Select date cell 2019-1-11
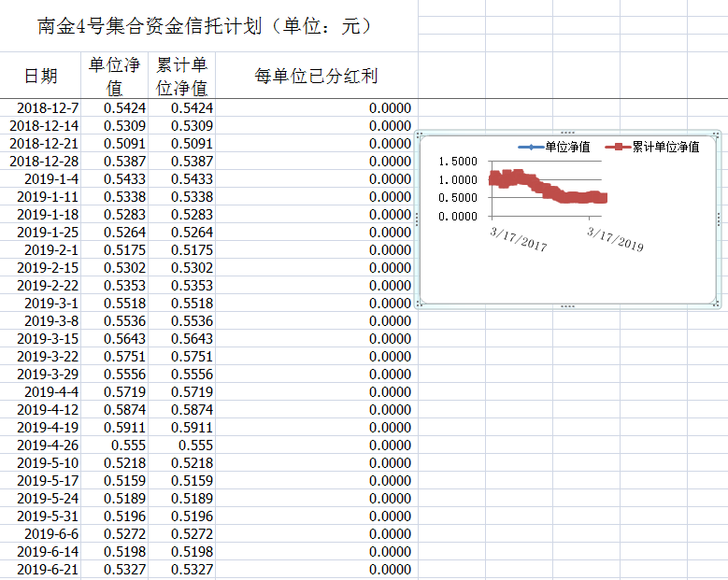The width and height of the screenshot is (728, 580). 40,197
